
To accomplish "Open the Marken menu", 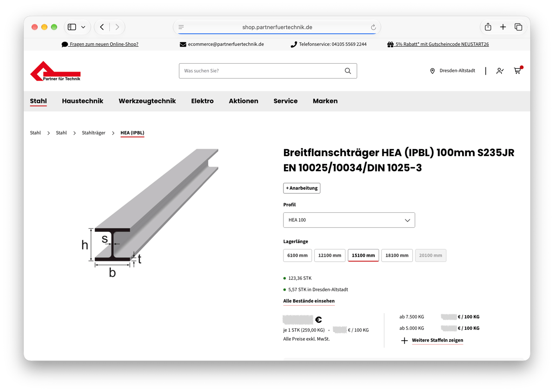I will pos(325,101).
